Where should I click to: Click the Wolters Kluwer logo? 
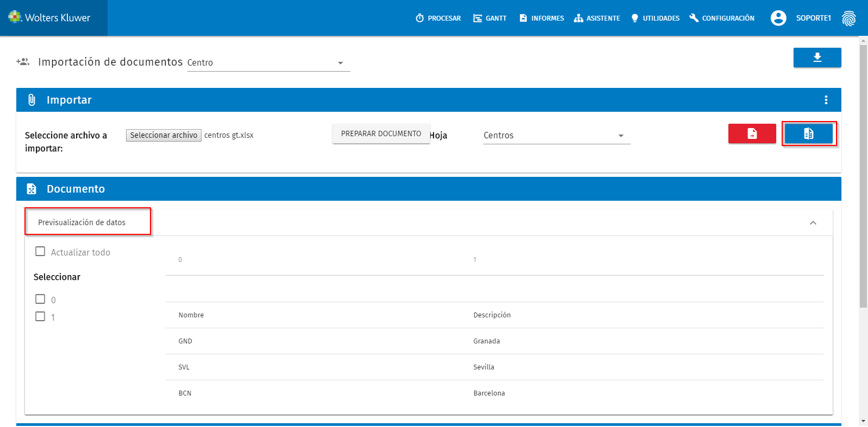click(x=49, y=18)
